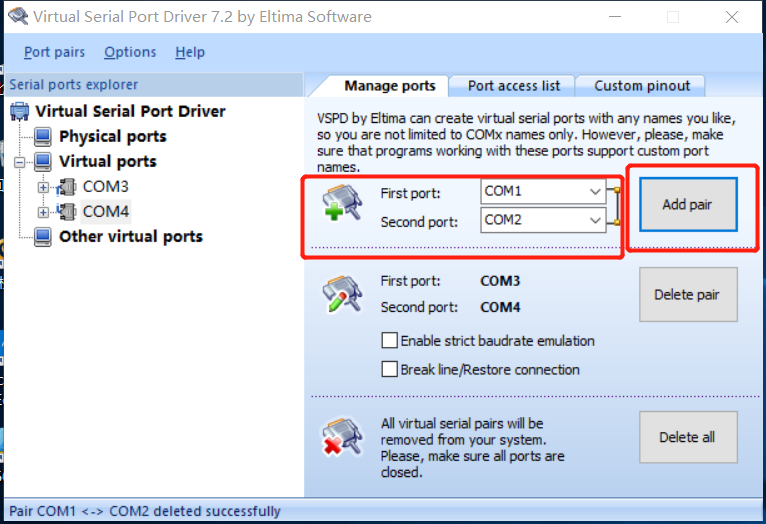Screen dimensions: 766x524
Task: Click the Physical ports monitor icon
Action: [x=43, y=136]
